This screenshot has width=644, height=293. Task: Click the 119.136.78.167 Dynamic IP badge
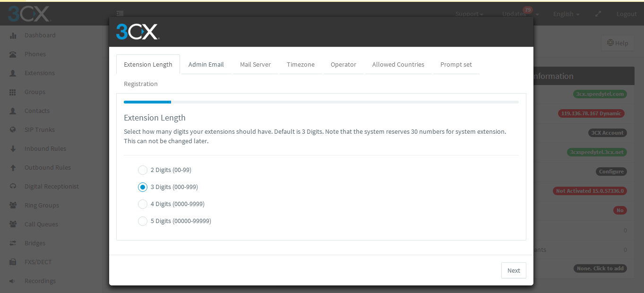tap(591, 113)
